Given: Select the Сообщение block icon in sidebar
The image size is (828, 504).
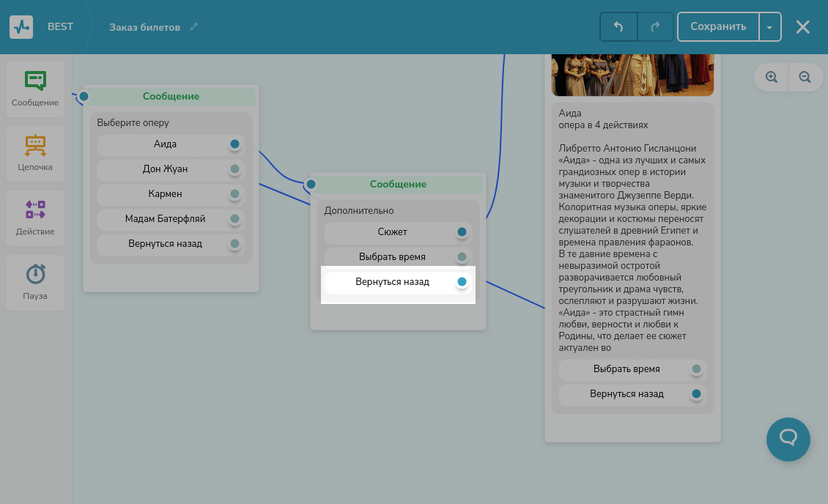Looking at the screenshot, I should click(35, 82).
